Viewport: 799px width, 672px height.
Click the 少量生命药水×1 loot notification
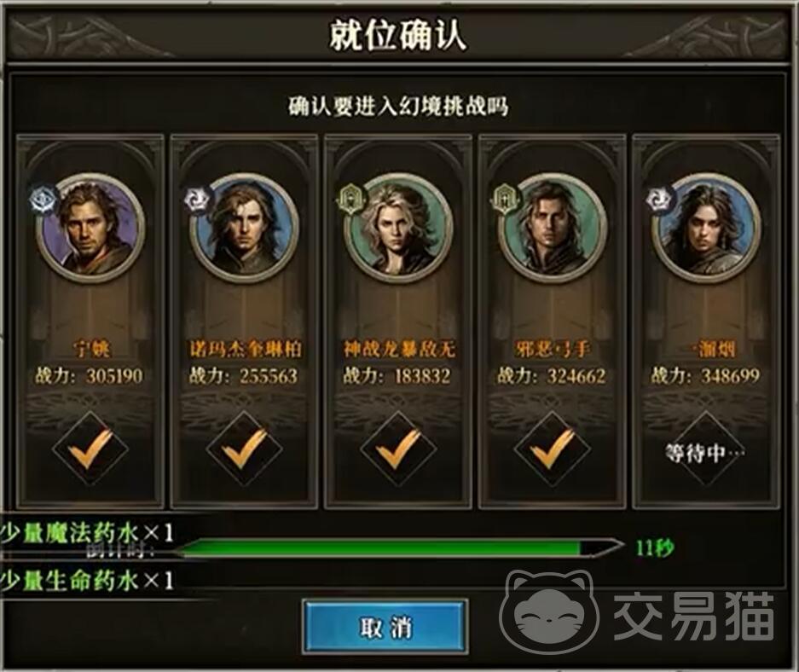87,581
